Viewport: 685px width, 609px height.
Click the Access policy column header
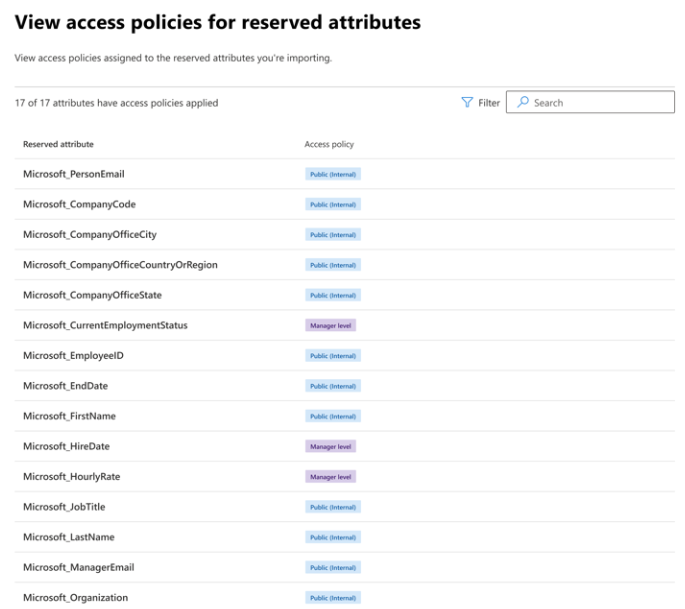329,145
